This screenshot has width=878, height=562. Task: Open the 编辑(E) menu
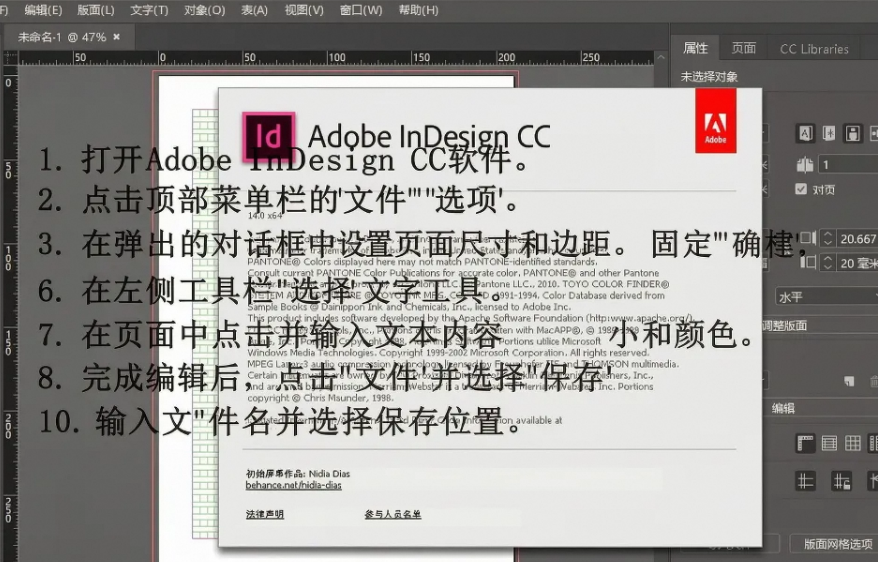coord(43,10)
